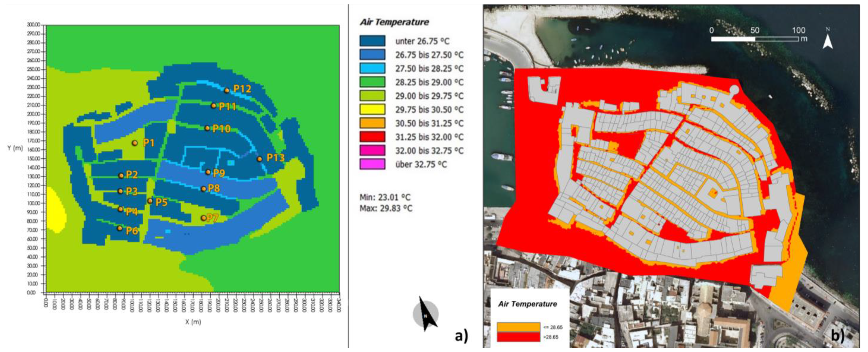Click the Air Temperature legend title

point(394,22)
